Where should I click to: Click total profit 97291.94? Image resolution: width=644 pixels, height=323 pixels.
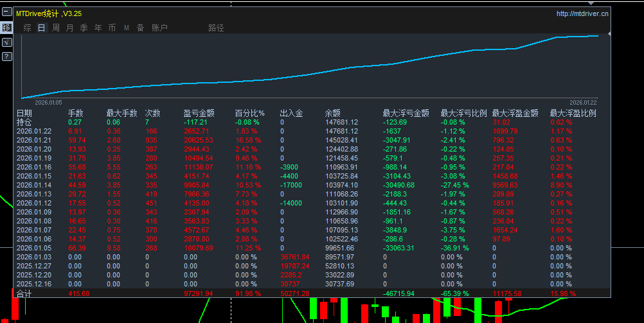(x=198, y=294)
